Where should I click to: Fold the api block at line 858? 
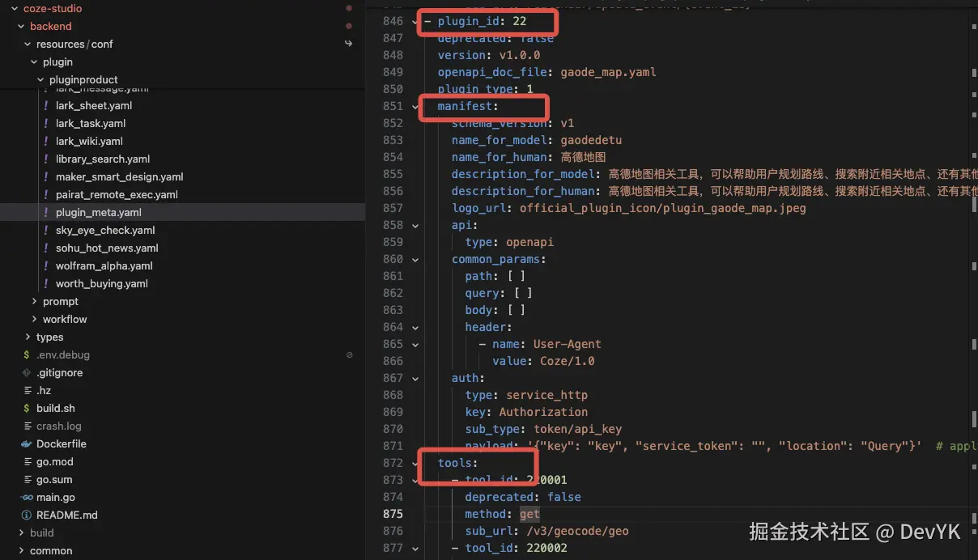pyautogui.click(x=415, y=225)
